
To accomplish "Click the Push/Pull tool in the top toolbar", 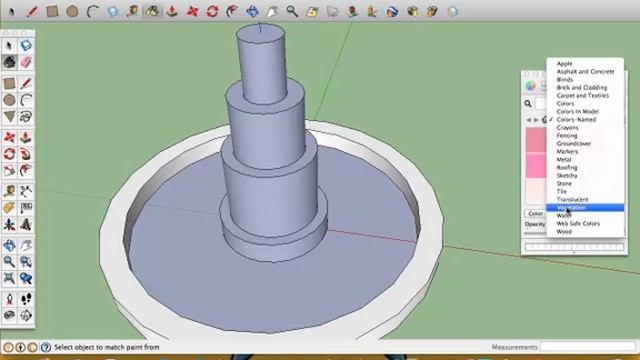I will (172, 11).
